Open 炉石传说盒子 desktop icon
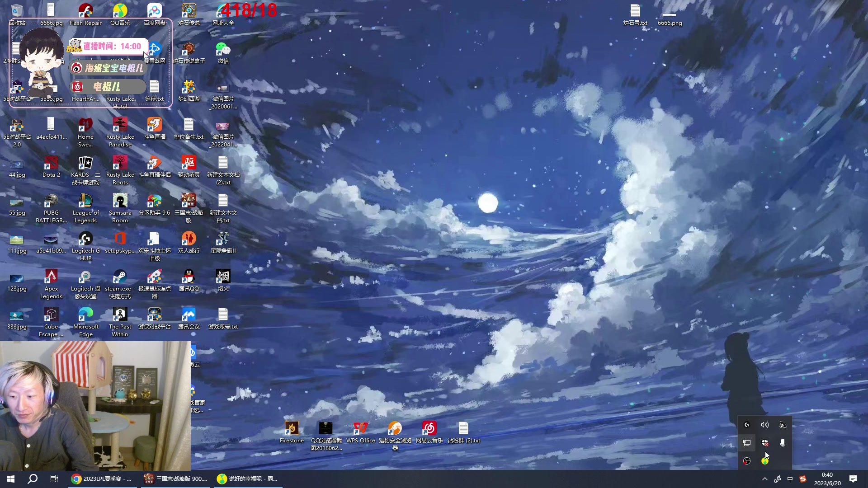Viewport: 868px width, 488px height. click(189, 52)
